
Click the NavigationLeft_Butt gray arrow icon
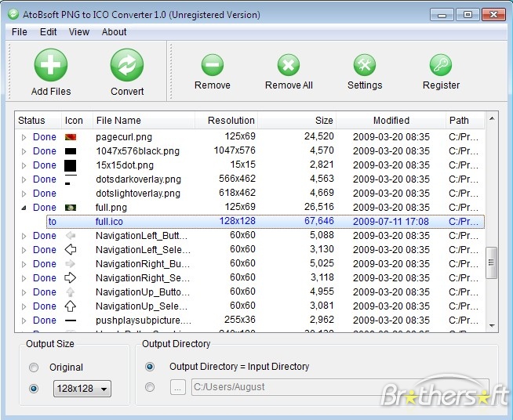point(71,236)
